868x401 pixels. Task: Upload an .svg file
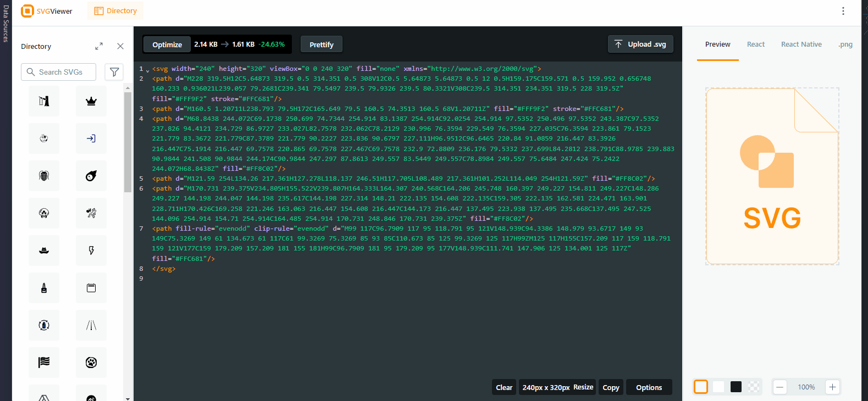click(x=640, y=44)
